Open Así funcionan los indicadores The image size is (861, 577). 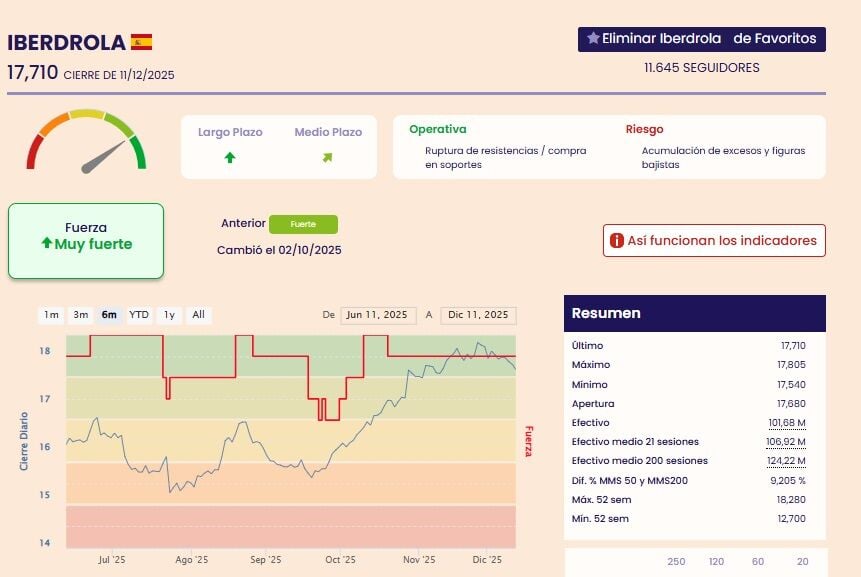[714, 240]
